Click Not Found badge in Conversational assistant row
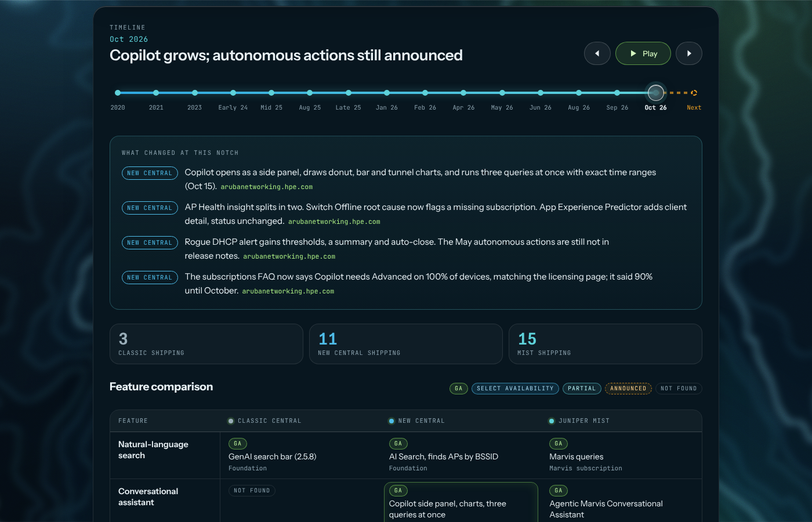Image resolution: width=812 pixels, height=522 pixels. [252, 491]
